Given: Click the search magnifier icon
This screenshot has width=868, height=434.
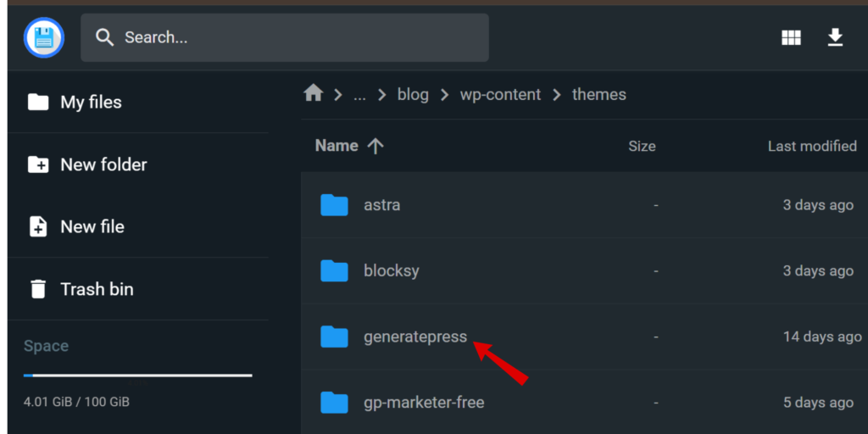Looking at the screenshot, I should pyautogui.click(x=104, y=37).
